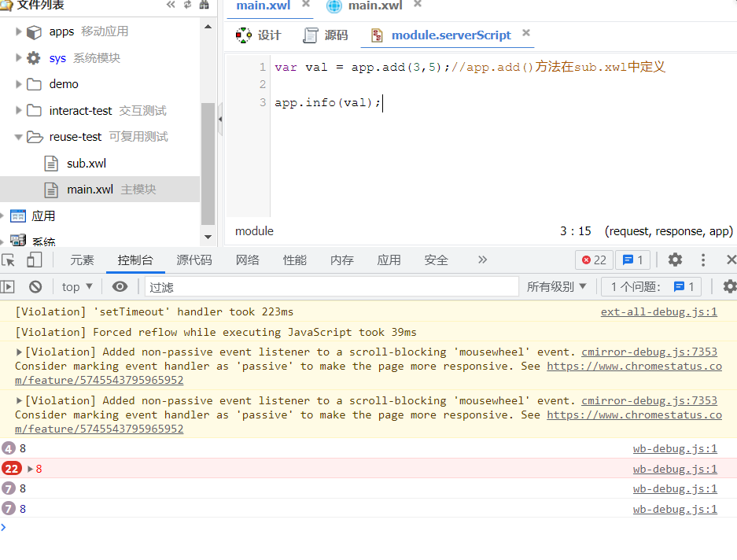
Task: Expand the second mousewheel violation message
Action: coord(20,400)
